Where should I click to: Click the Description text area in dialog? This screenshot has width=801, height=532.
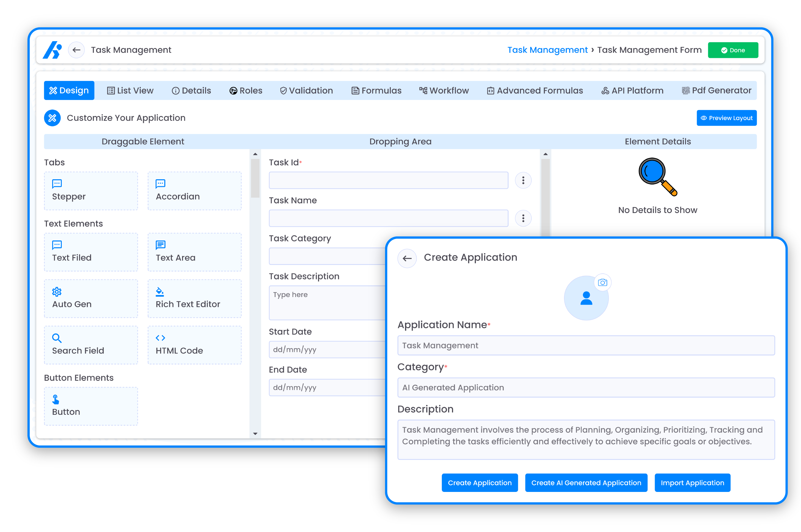(586, 440)
